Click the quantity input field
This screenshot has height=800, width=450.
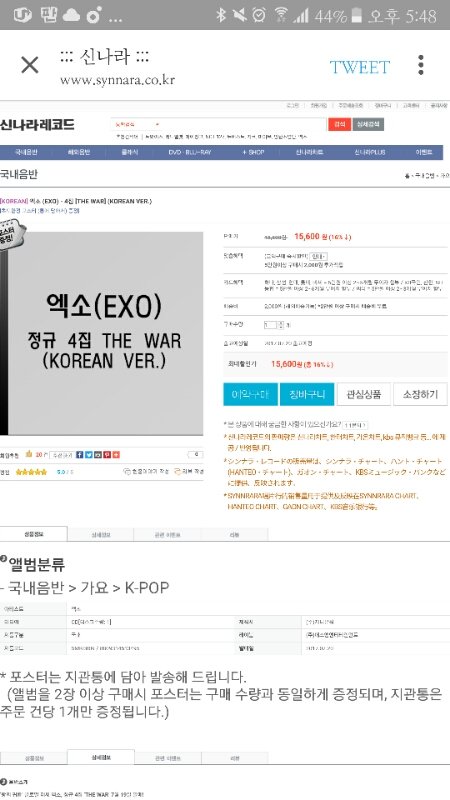click(270, 324)
